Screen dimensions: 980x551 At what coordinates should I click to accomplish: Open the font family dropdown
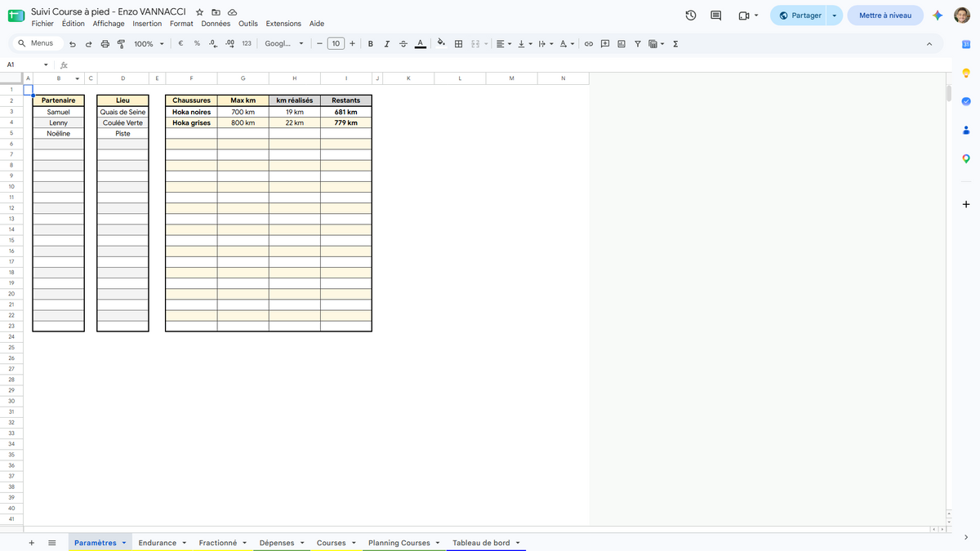284,44
